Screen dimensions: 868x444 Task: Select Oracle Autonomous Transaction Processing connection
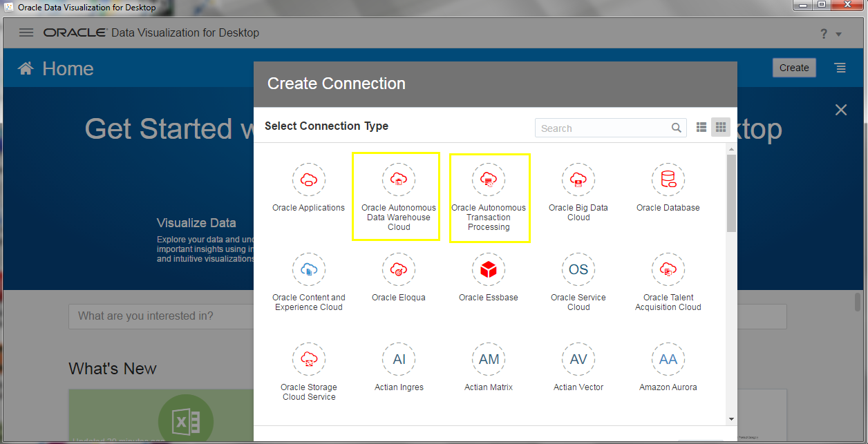(489, 180)
